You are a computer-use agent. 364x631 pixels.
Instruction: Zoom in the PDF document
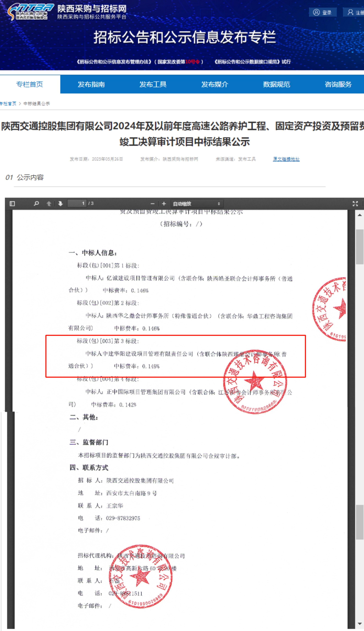tap(164, 204)
